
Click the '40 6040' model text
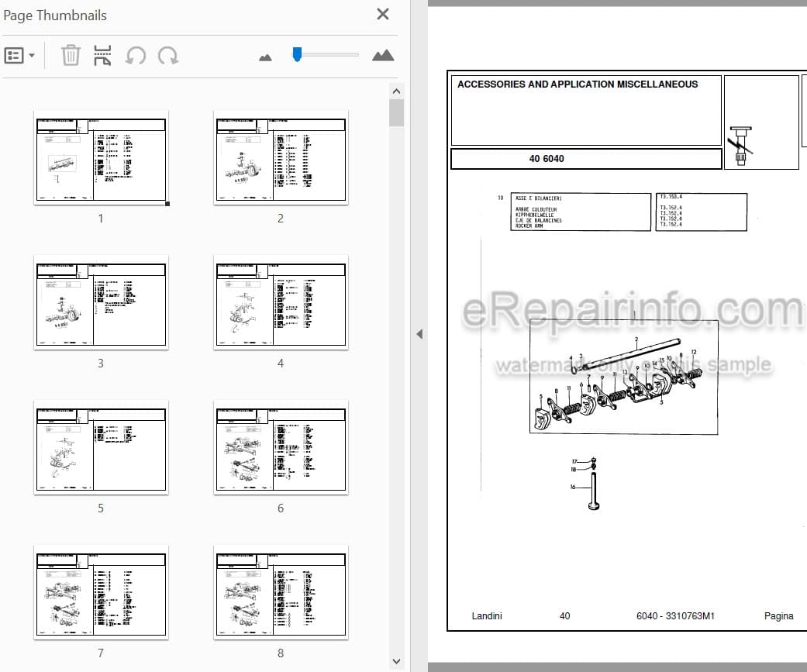547,158
